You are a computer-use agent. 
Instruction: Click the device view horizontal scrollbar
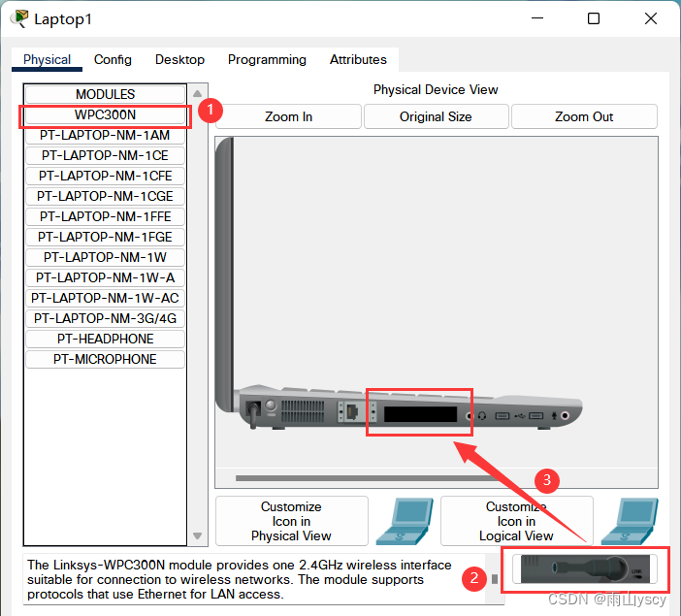370,478
